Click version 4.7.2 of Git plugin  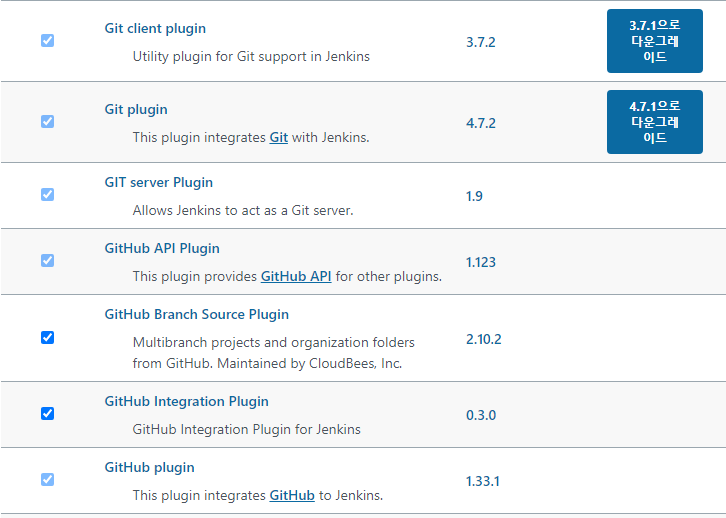[x=481, y=124]
